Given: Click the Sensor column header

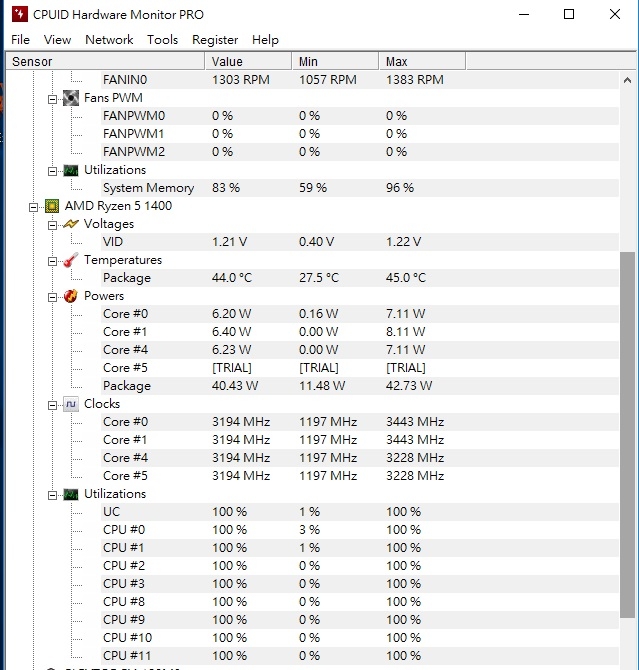Looking at the screenshot, I should coord(105,62).
